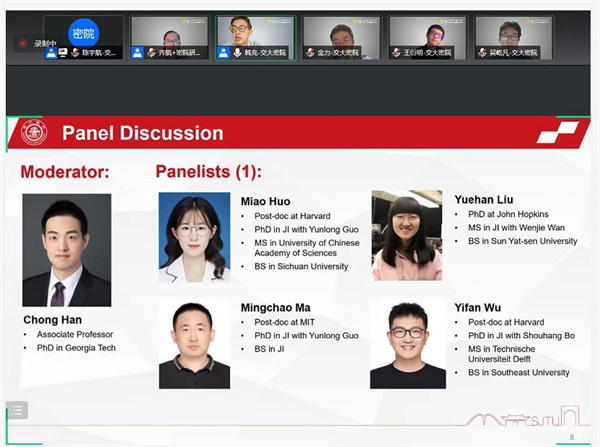Click the active speaker 韩充's video tile
This screenshot has width=600, height=447.
(255, 35)
